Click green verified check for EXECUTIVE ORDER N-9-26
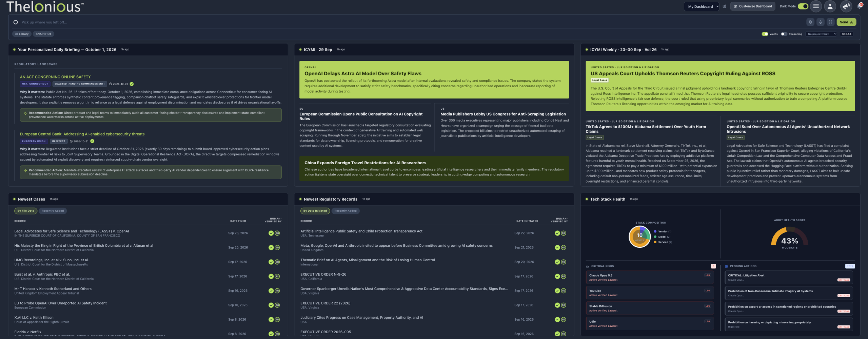 pyautogui.click(x=557, y=276)
